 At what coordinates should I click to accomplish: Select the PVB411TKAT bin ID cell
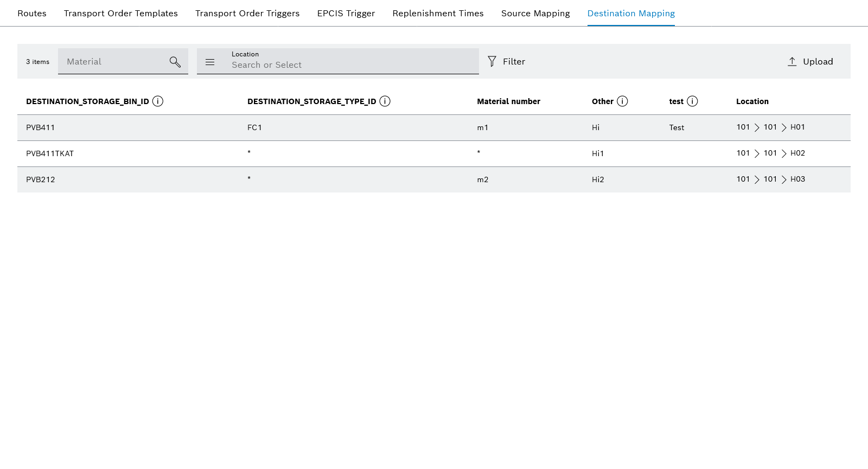[50, 153]
